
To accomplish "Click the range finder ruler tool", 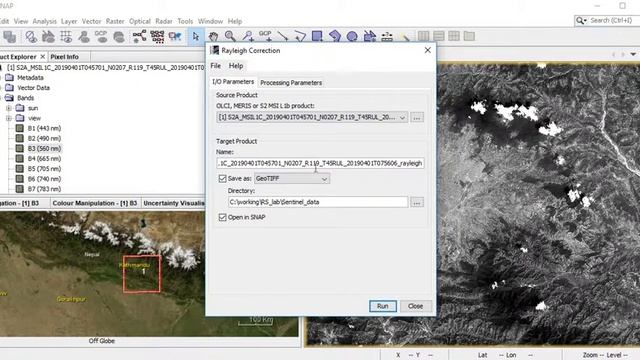I will coord(387,36).
